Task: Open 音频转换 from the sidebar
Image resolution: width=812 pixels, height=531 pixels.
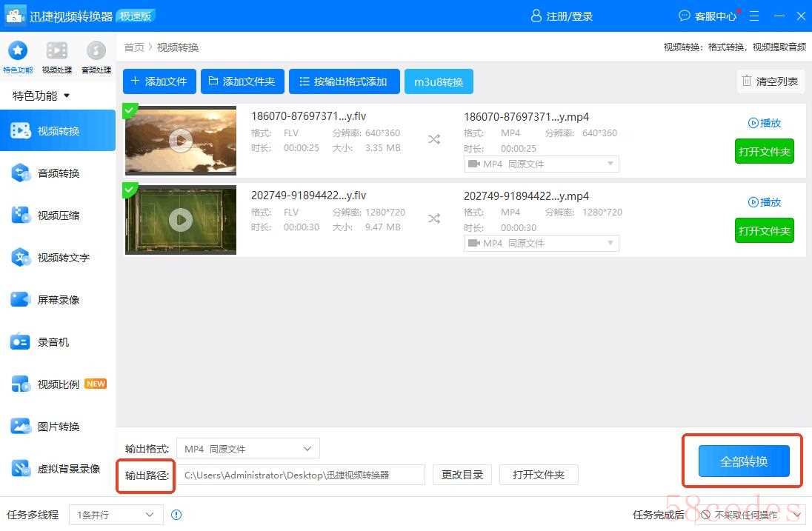Action: click(58, 173)
